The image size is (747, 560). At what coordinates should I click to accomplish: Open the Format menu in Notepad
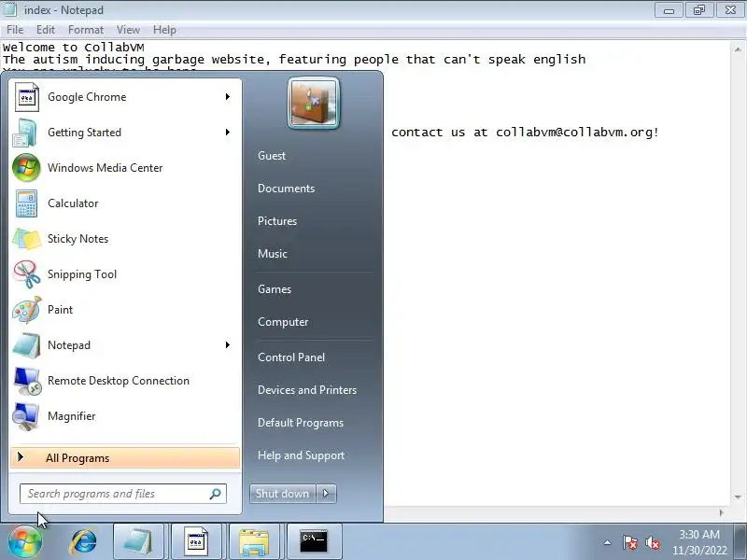tap(86, 30)
